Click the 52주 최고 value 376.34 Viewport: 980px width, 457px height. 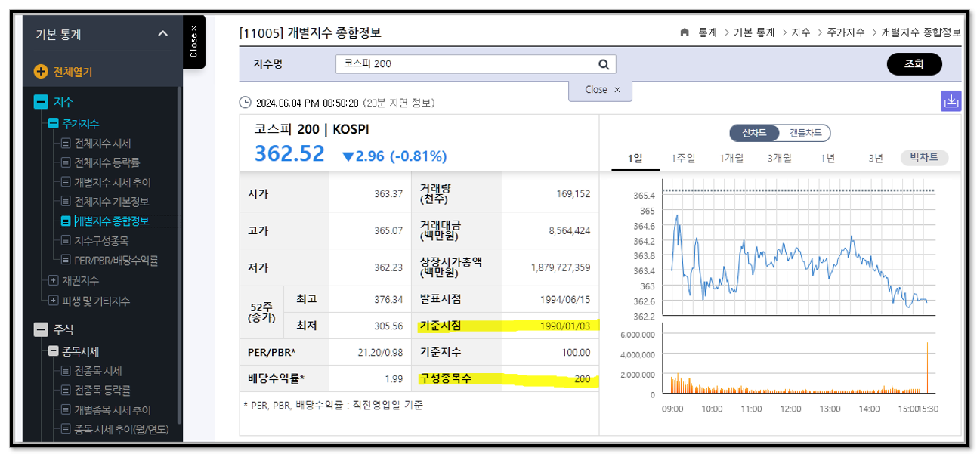(x=388, y=300)
